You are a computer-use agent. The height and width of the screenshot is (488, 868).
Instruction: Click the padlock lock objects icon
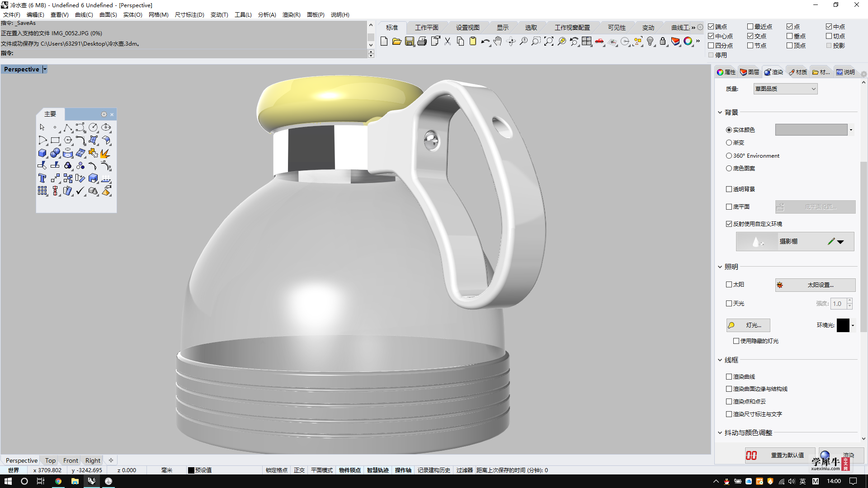click(x=663, y=41)
